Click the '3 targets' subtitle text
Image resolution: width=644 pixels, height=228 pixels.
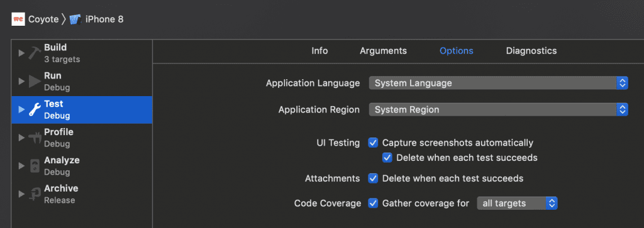click(62, 60)
